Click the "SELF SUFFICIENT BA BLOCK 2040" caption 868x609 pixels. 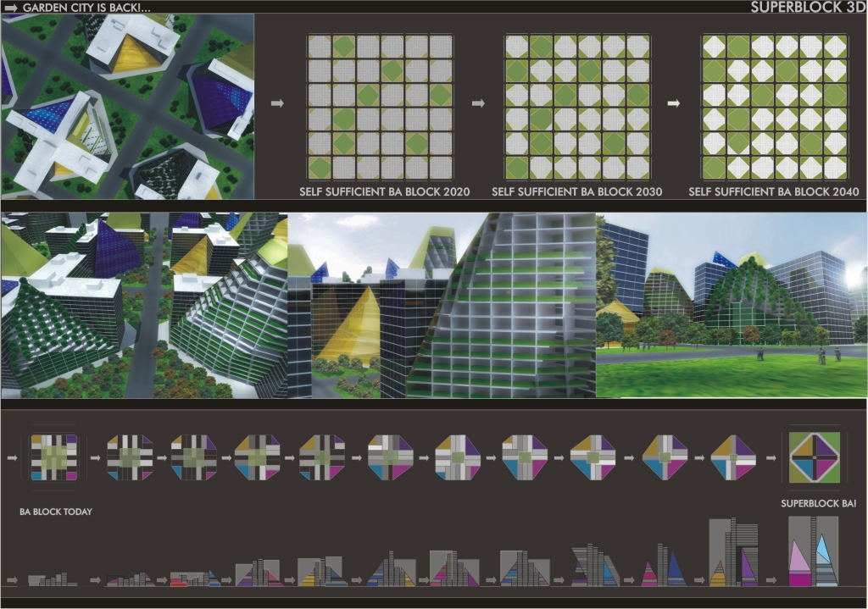click(x=774, y=192)
